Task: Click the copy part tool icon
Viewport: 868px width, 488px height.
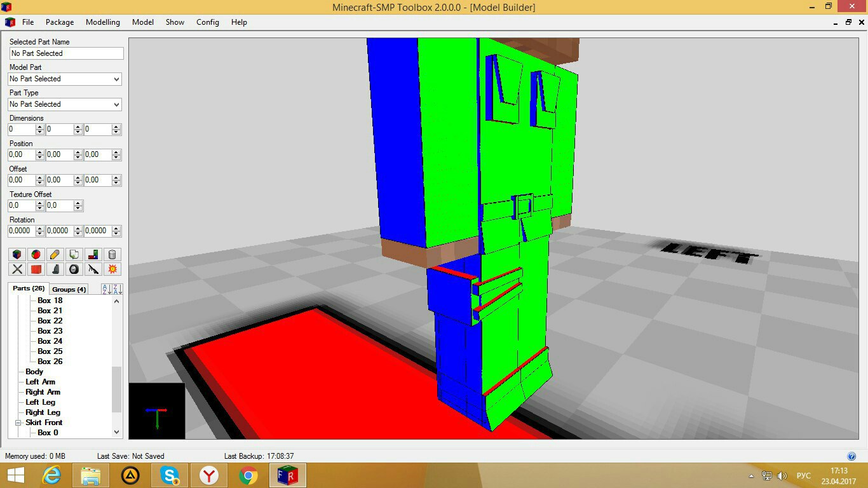Action: coord(74,254)
